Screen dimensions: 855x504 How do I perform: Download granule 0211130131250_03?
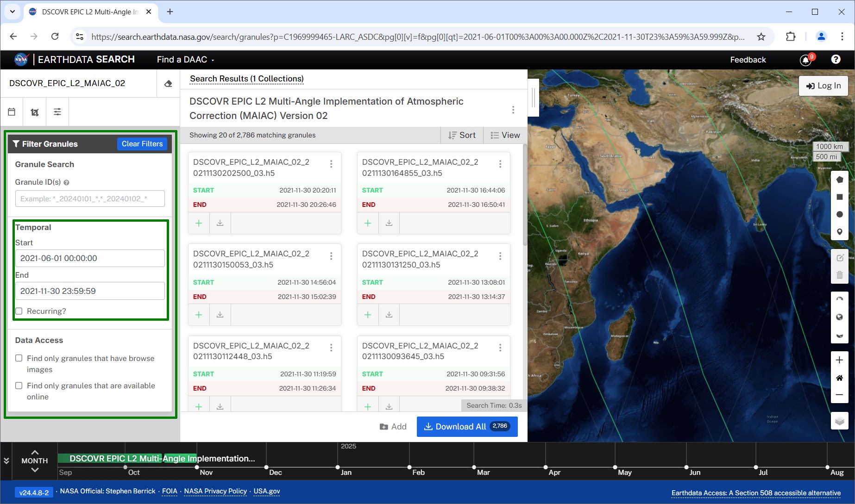click(x=389, y=315)
